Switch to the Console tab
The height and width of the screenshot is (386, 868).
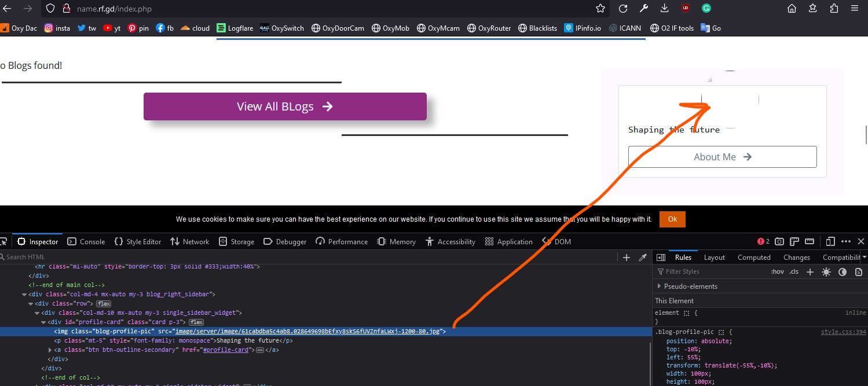click(x=86, y=241)
